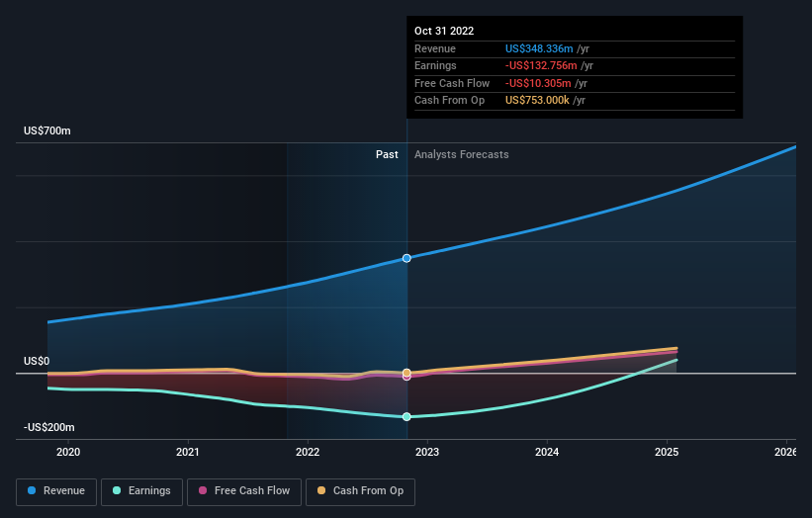Click the US$0 y-axis label
Image resolution: width=812 pixels, height=518 pixels.
(37, 361)
